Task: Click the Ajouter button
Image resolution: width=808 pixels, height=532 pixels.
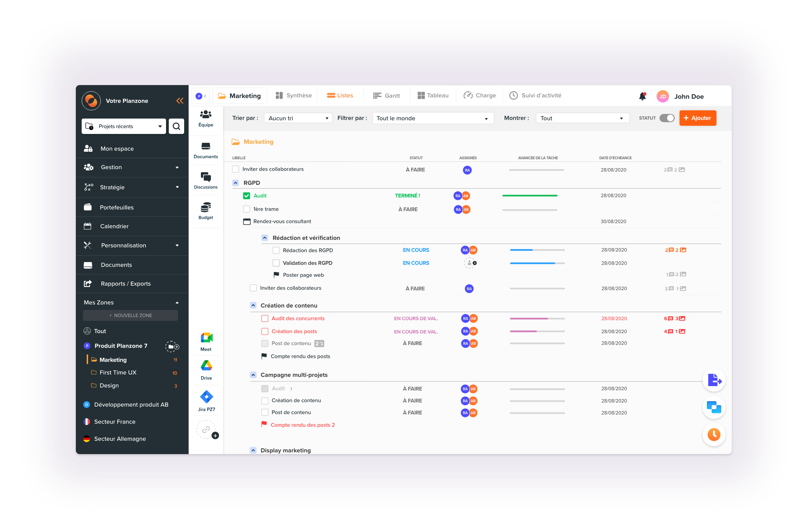Action: [697, 118]
